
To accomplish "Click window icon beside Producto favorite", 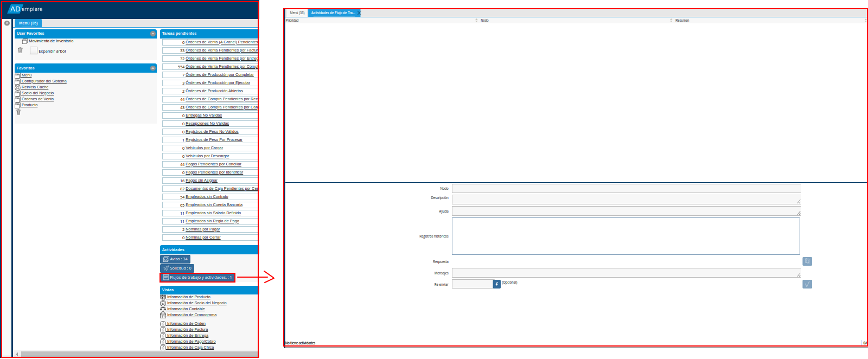I will pyautogui.click(x=18, y=105).
